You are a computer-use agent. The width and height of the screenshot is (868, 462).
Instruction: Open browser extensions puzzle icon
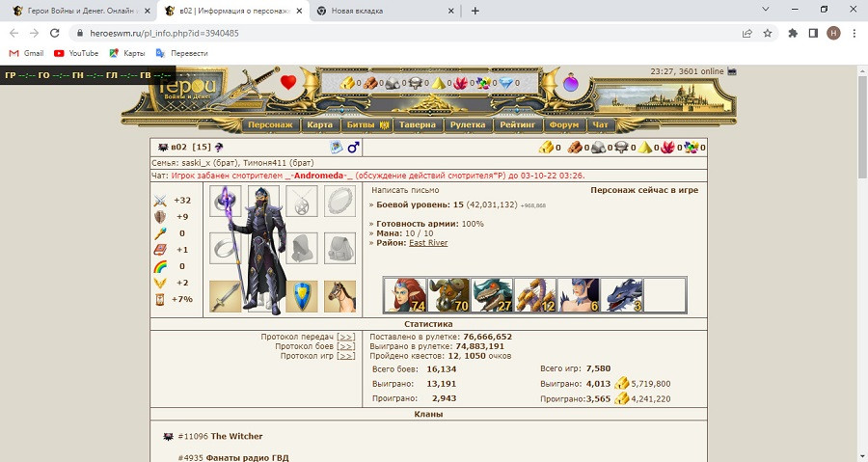coord(793,33)
